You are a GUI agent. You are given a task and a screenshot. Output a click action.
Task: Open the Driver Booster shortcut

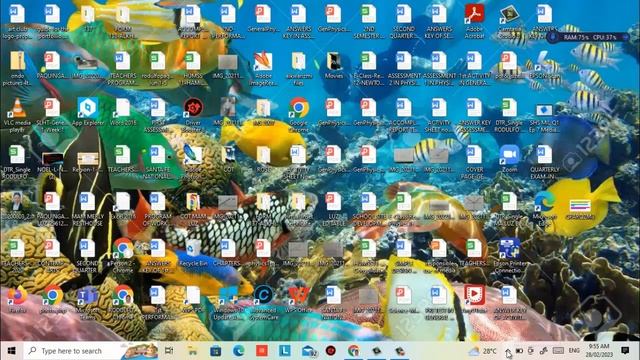click(x=193, y=115)
